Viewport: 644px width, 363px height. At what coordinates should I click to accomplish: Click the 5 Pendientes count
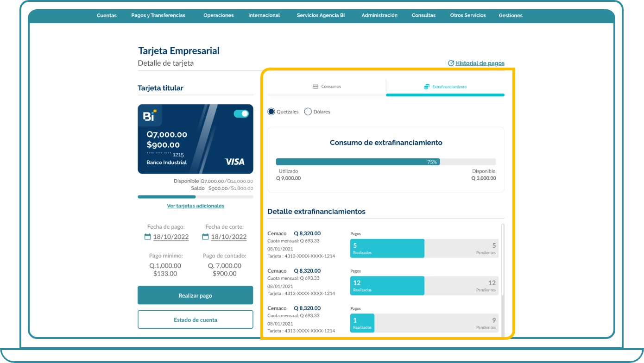click(494, 245)
